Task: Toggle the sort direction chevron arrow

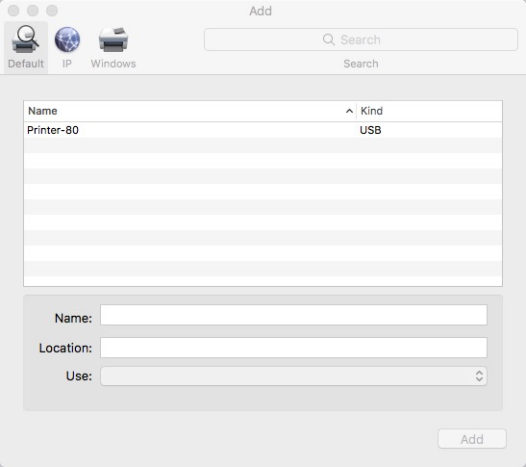Action: [349, 111]
